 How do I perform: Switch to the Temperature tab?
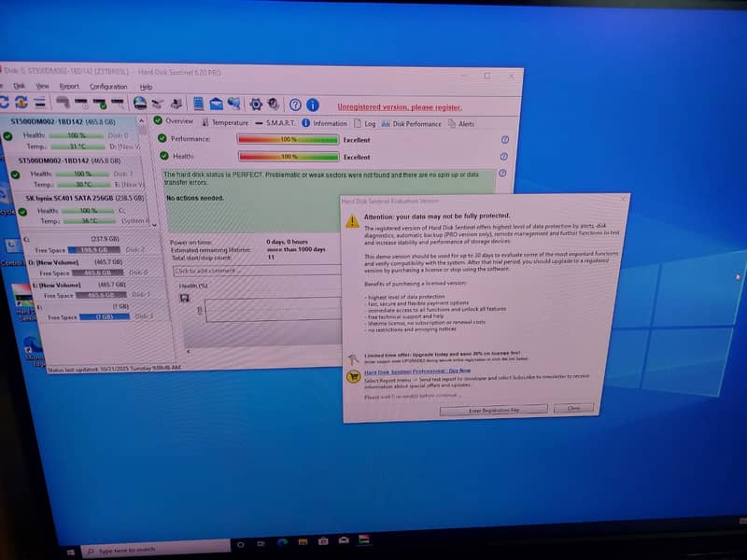(x=225, y=122)
